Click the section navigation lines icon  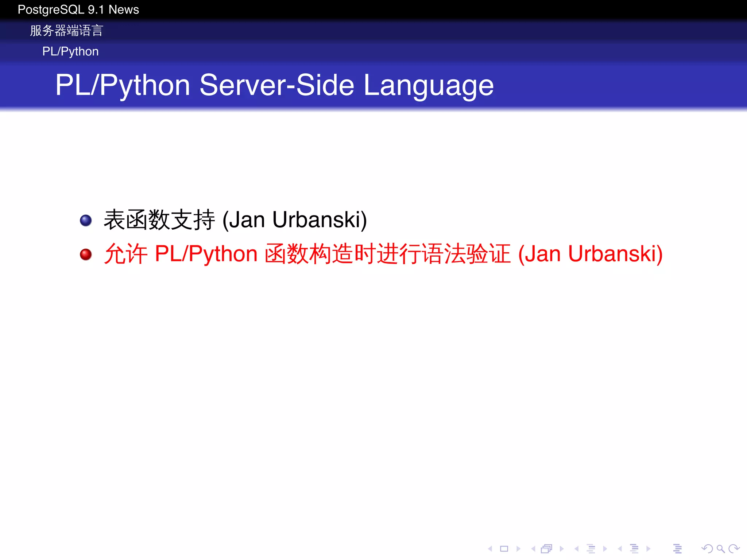tap(635, 548)
